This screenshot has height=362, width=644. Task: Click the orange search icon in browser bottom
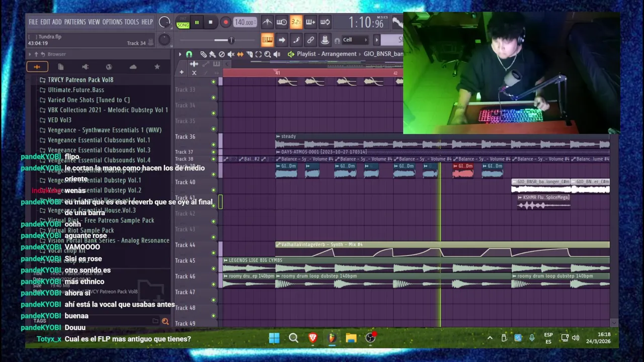click(165, 321)
